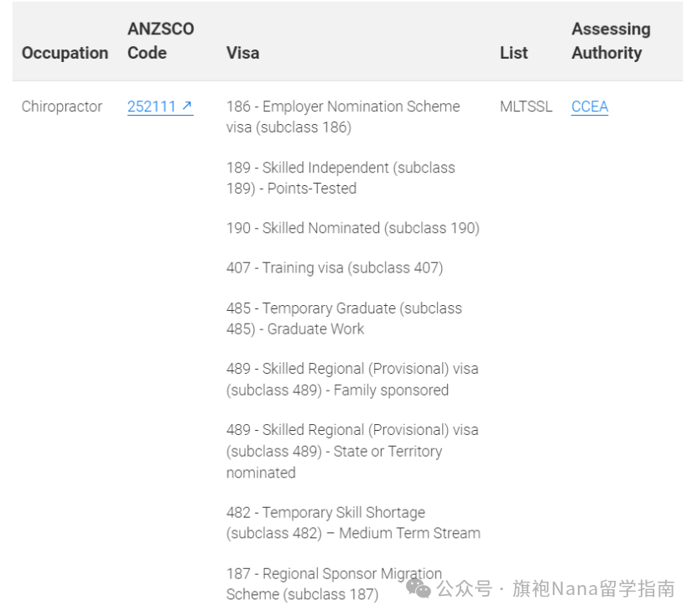Click the 187 Regional Sponsor Migration entry
697x616 pixels.
coord(334,584)
